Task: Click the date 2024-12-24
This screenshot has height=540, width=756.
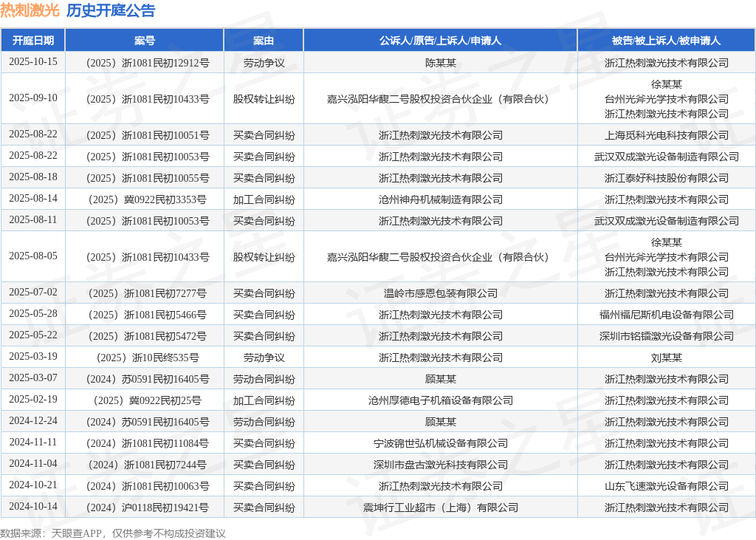Action: coord(32,421)
